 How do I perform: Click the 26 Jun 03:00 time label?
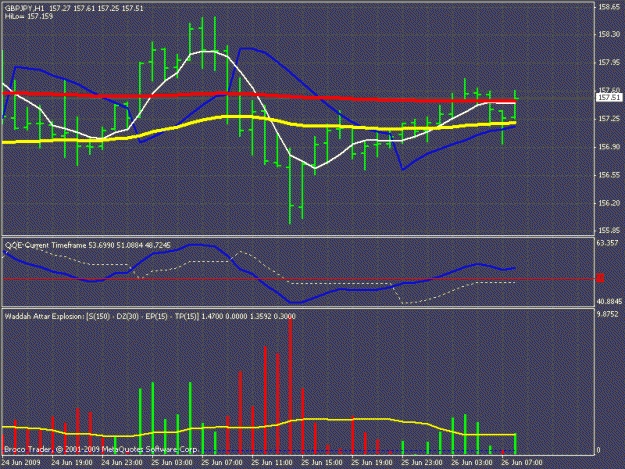pyautogui.click(x=472, y=463)
